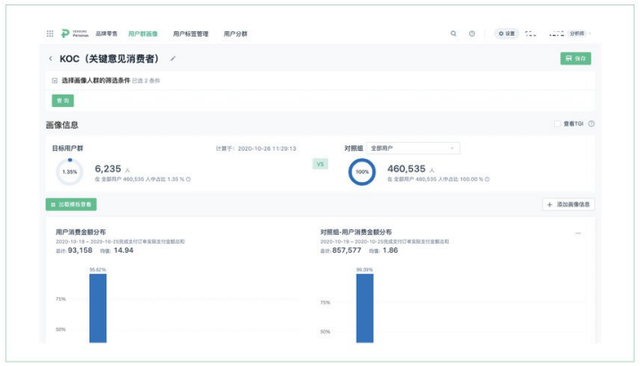This screenshot has width=640, height=366.
Task: Click the 1.35% donut ring indicator
Action: tap(69, 172)
